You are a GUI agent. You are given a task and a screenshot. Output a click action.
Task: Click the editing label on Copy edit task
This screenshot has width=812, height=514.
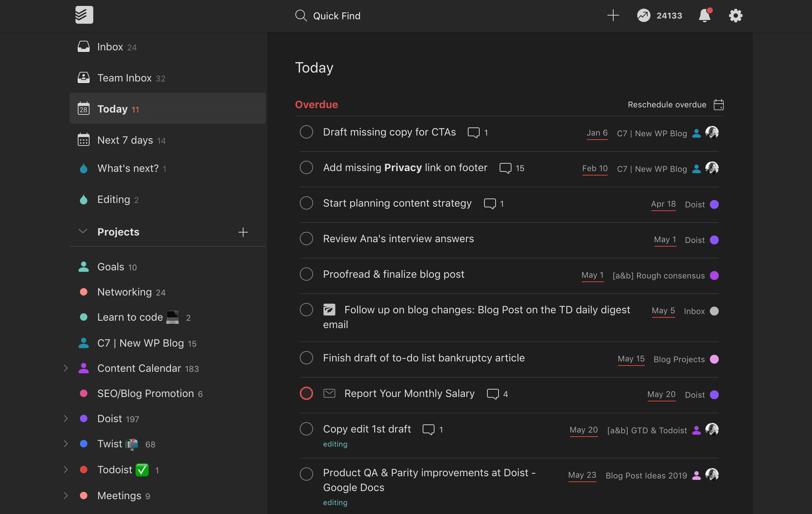click(335, 444)
